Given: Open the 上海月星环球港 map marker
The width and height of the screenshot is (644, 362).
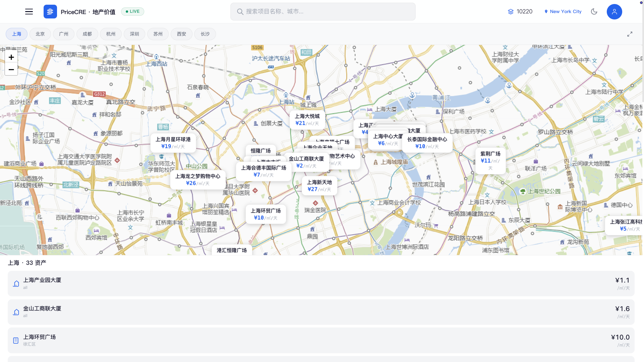Looking at the screenshot, I should (173, 143).
